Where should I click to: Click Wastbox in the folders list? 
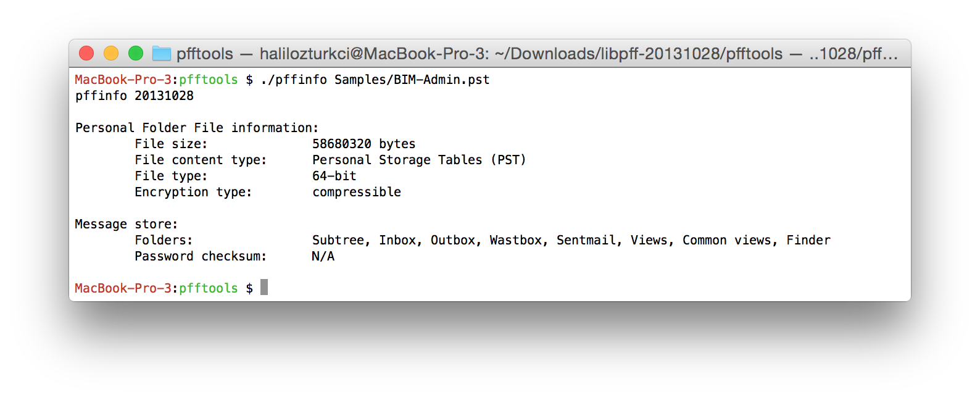click(x=516, y=240)
